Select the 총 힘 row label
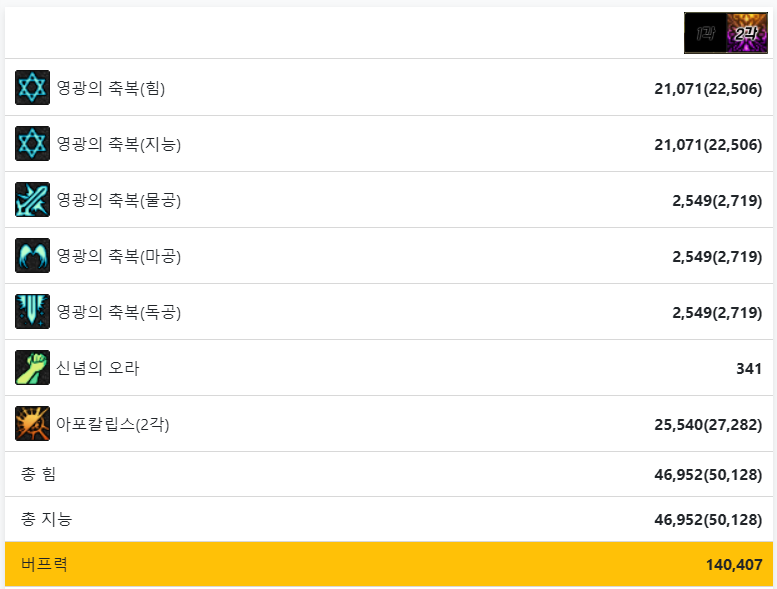 [38, 474]
